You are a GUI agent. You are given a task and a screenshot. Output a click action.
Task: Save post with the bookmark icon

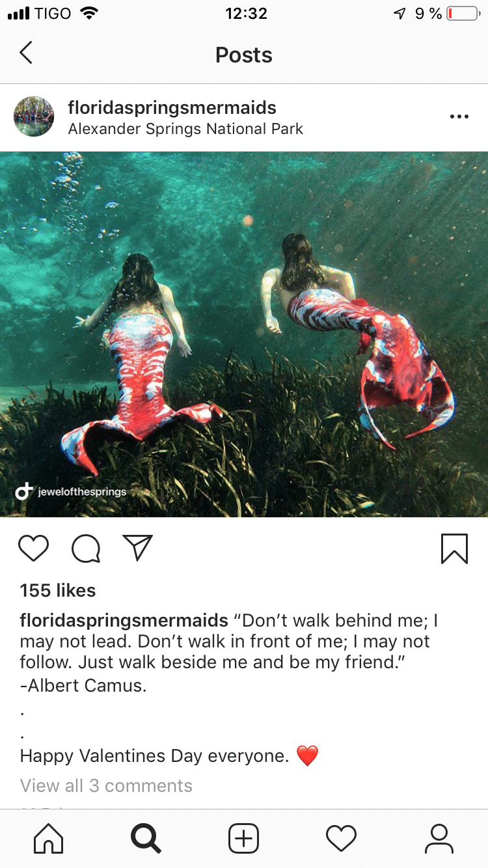454,549
